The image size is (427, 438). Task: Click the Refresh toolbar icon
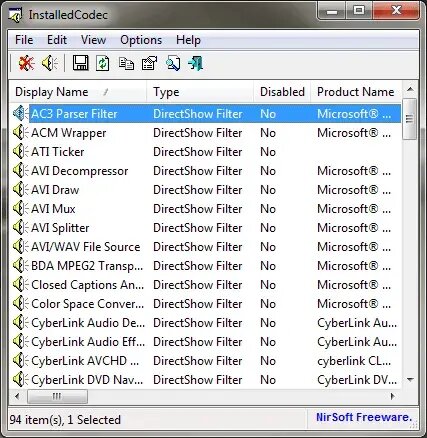coord(103,63)
